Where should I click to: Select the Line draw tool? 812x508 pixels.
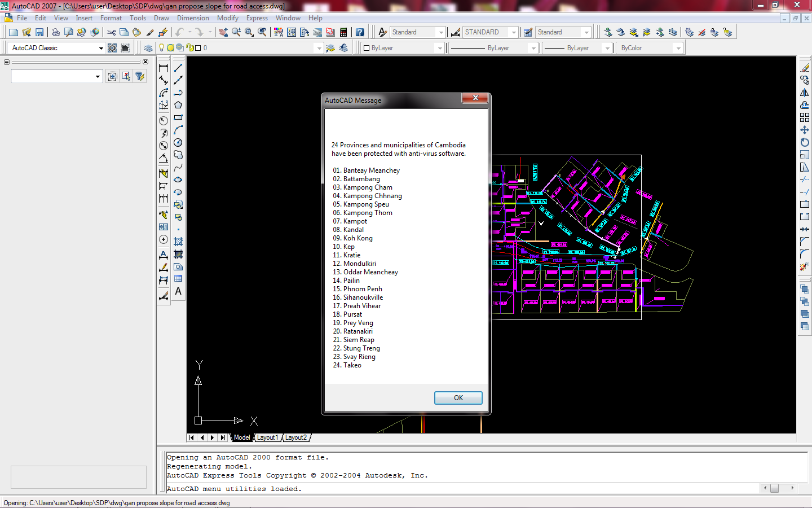click(x=178, y=68)
